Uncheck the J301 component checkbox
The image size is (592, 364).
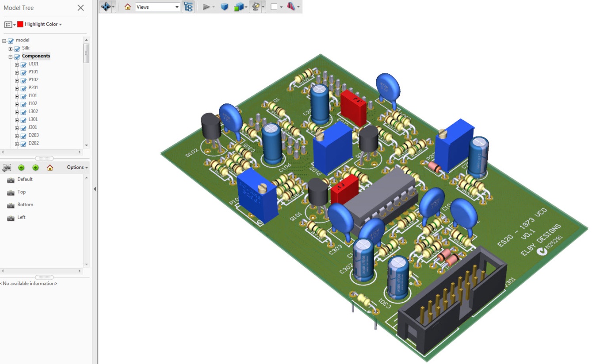point(24,128)
